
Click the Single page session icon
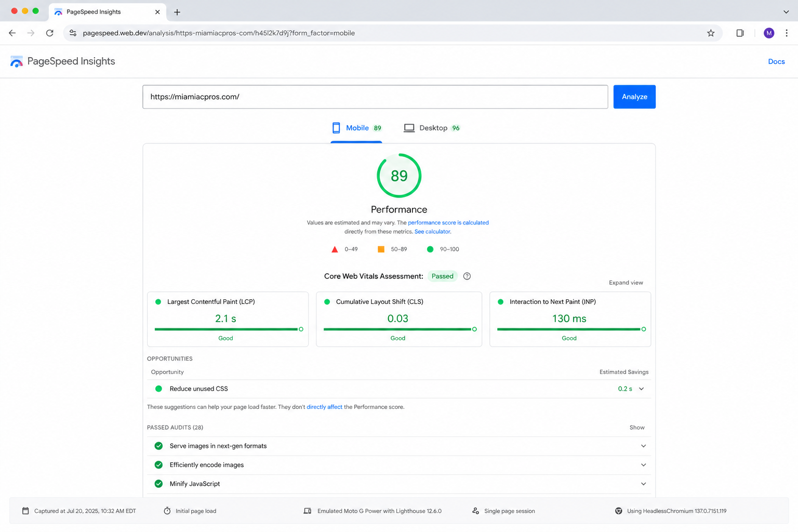475,511
